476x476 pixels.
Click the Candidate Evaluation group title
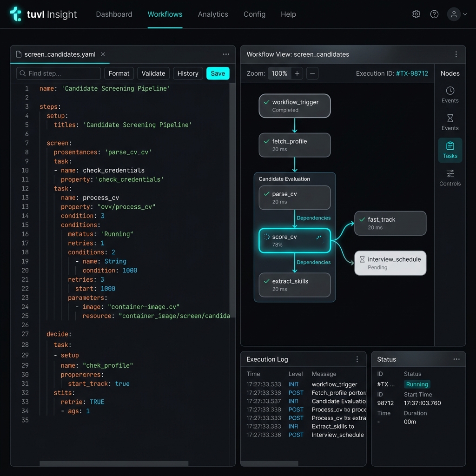[x=284, y=179]
